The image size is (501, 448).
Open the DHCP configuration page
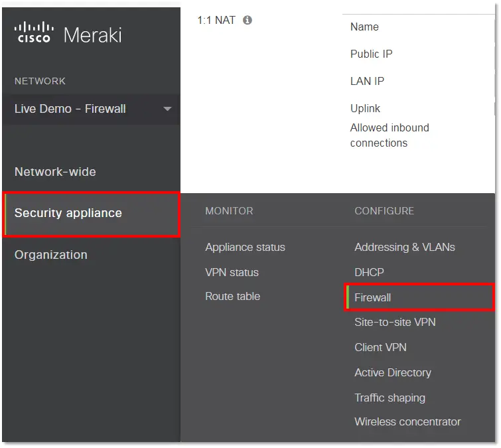coord(369,272)
